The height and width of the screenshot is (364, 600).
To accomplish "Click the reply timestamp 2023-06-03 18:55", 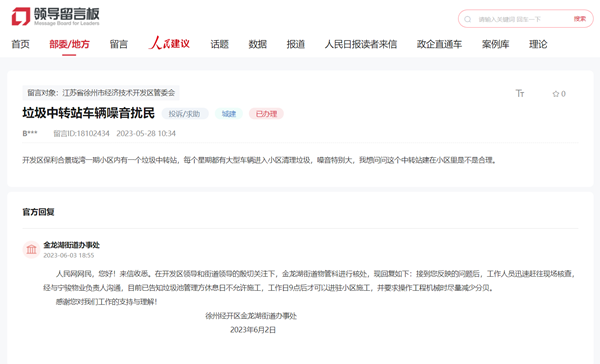I will click(68, 255).
